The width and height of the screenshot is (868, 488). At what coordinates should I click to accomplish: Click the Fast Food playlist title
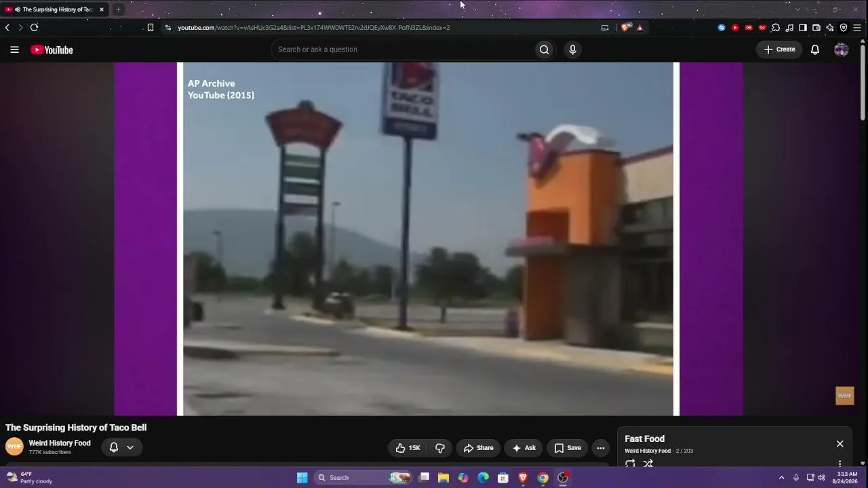point(644,439)
